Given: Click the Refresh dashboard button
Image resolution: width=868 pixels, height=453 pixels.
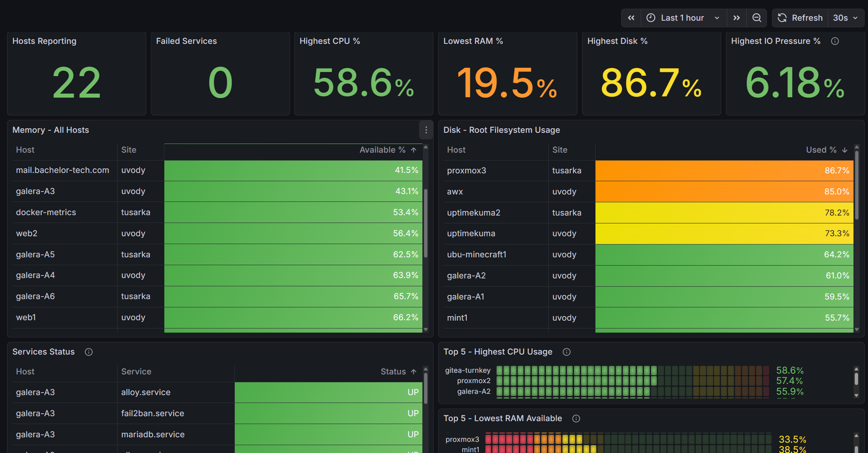Looking at the screenshot, I should [800, 18].
